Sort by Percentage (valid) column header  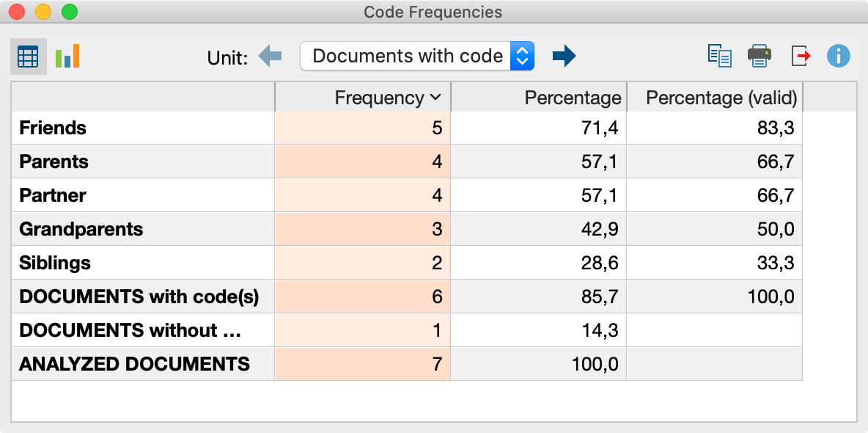pyautogui.click(x=715, y=98)
